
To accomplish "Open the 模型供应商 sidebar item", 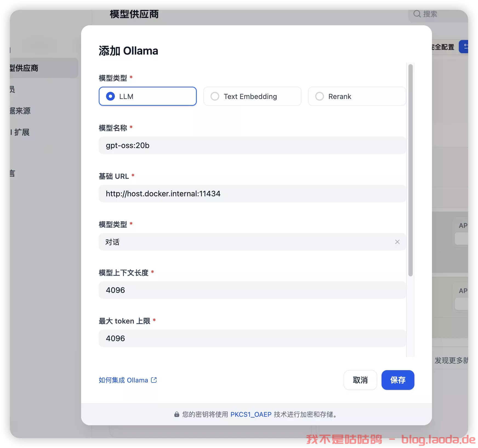I will (x=44, y=68).
